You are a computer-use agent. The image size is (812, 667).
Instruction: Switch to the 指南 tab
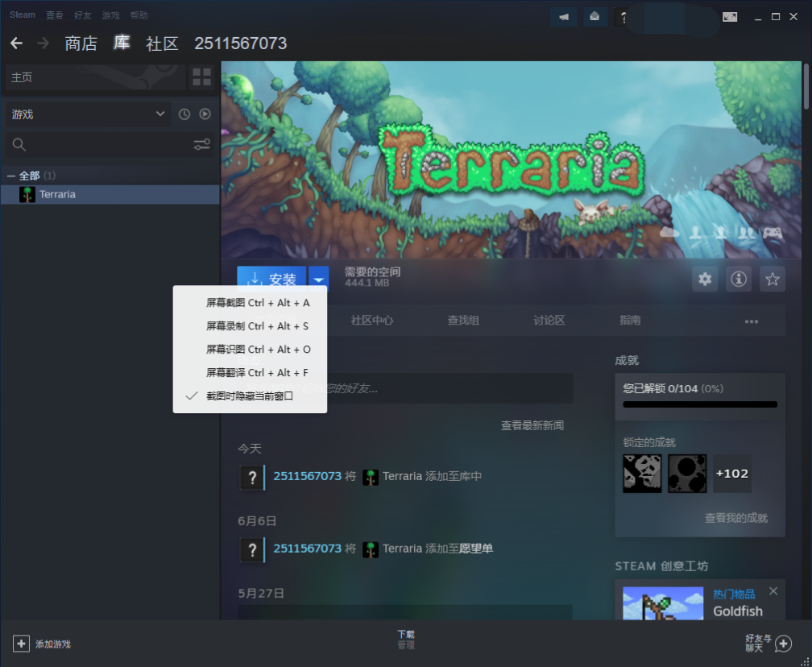(x=630, y=321)
